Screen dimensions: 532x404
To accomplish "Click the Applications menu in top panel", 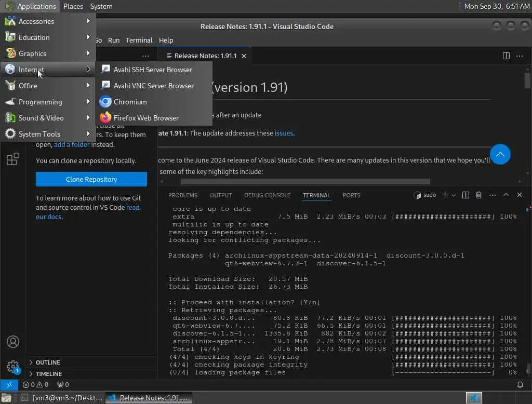I will (x=31, y=6).
